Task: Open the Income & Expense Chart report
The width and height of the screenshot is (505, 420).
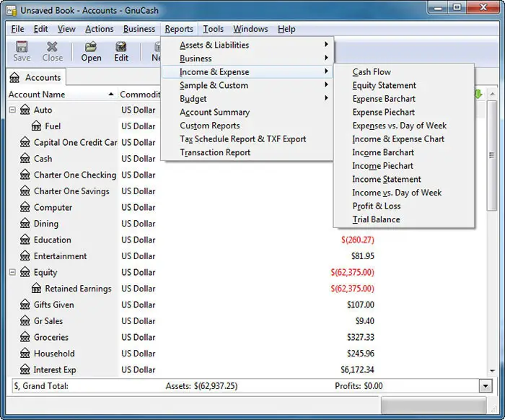Action: pos(404,139)
